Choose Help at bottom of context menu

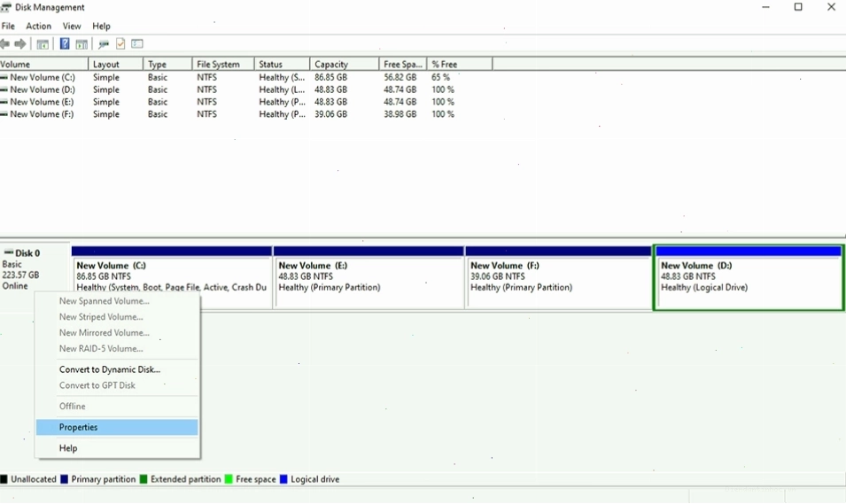[117, 448]
